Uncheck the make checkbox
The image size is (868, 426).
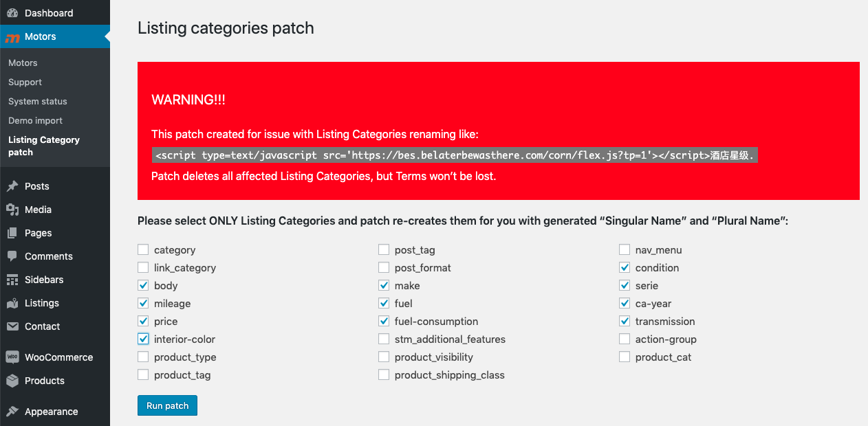point(384,285)
